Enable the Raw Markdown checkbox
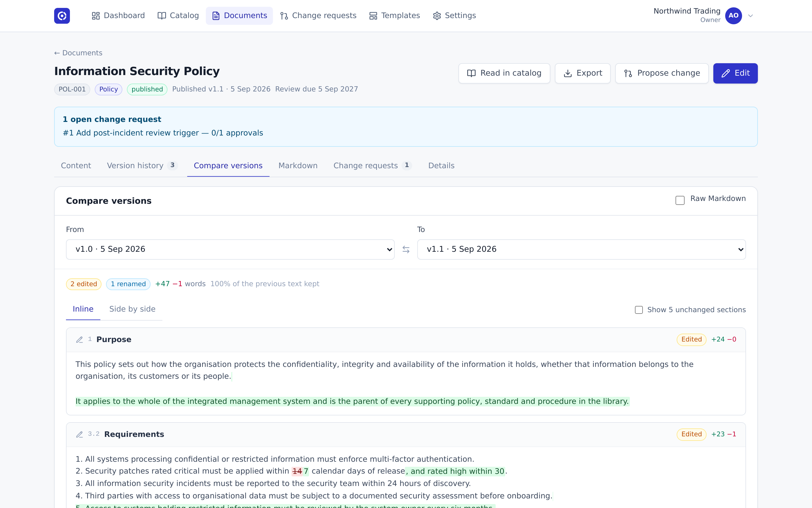 (680, 200)
